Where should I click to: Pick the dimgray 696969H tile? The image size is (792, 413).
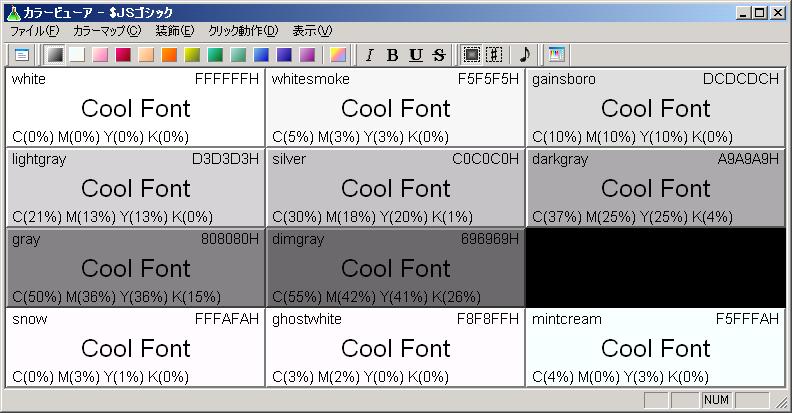tap(395, 268)
